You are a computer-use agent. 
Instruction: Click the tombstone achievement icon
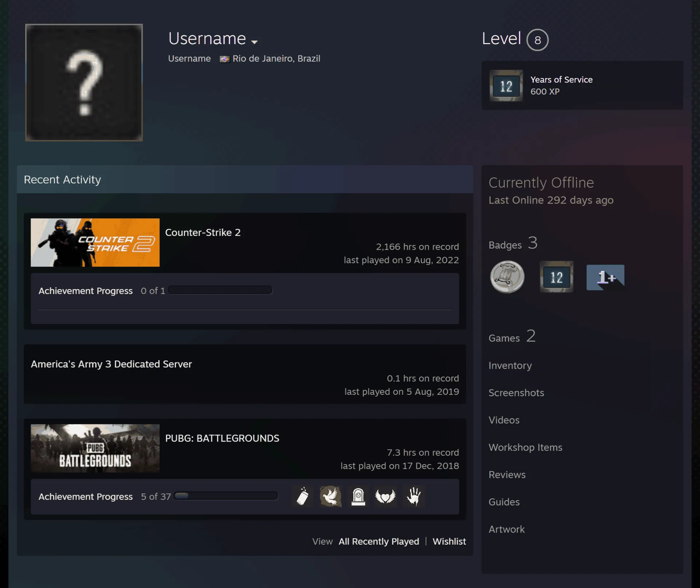[x=358, y=497]
